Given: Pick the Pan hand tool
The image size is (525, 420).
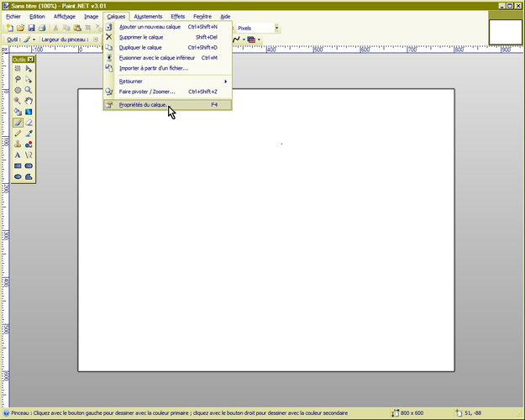Looking at the screenshot, I should 29,101.
